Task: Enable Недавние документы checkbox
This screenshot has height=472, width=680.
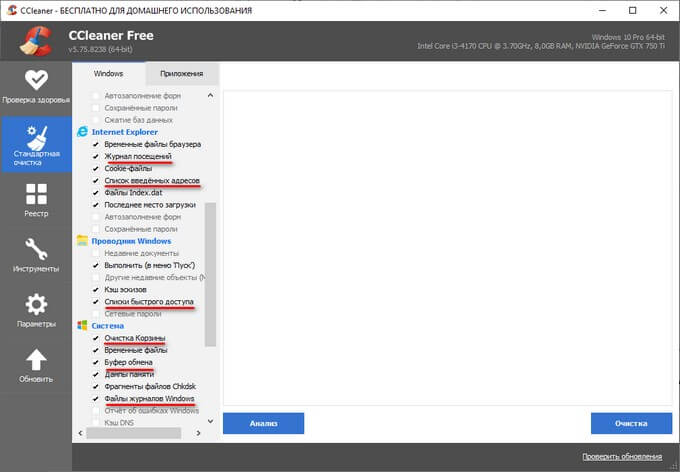Action: pyautogui.click(x=96, y=253)
